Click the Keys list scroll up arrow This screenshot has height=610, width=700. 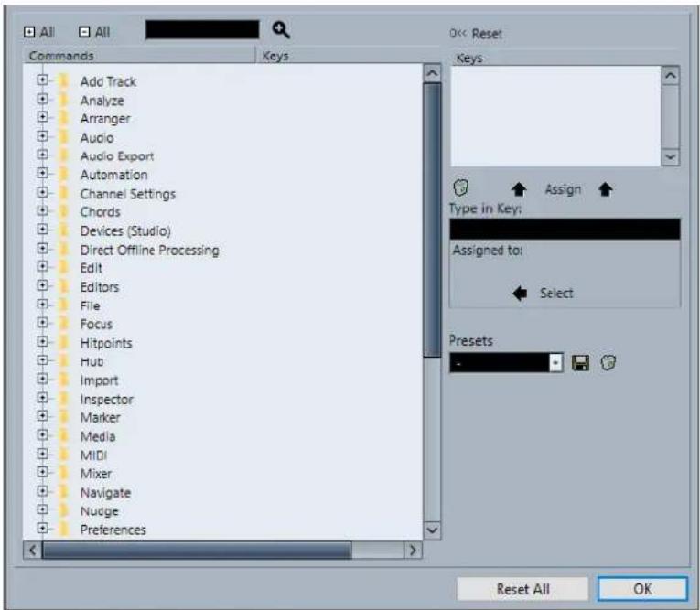(x=671, y=76)
